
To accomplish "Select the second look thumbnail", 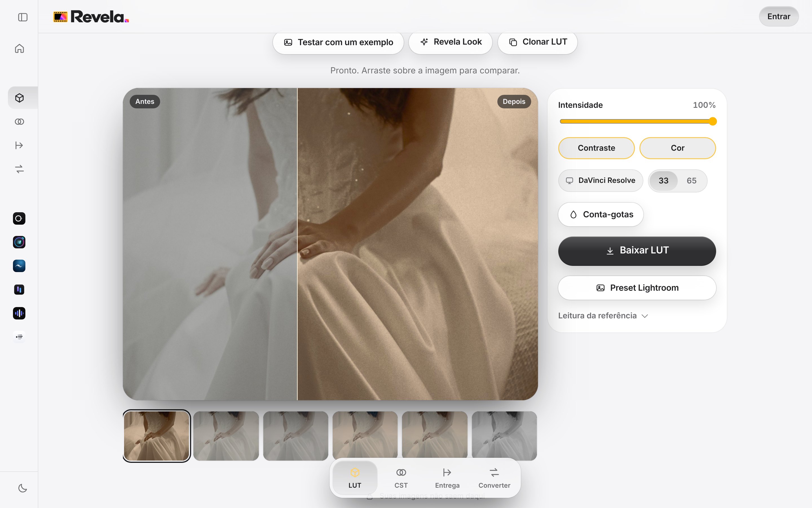I will [226, 436].
